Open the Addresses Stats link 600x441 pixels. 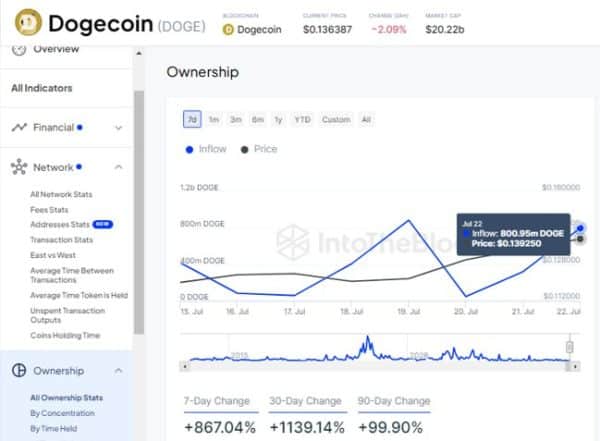pyautogui.click(x=60, y=224)
